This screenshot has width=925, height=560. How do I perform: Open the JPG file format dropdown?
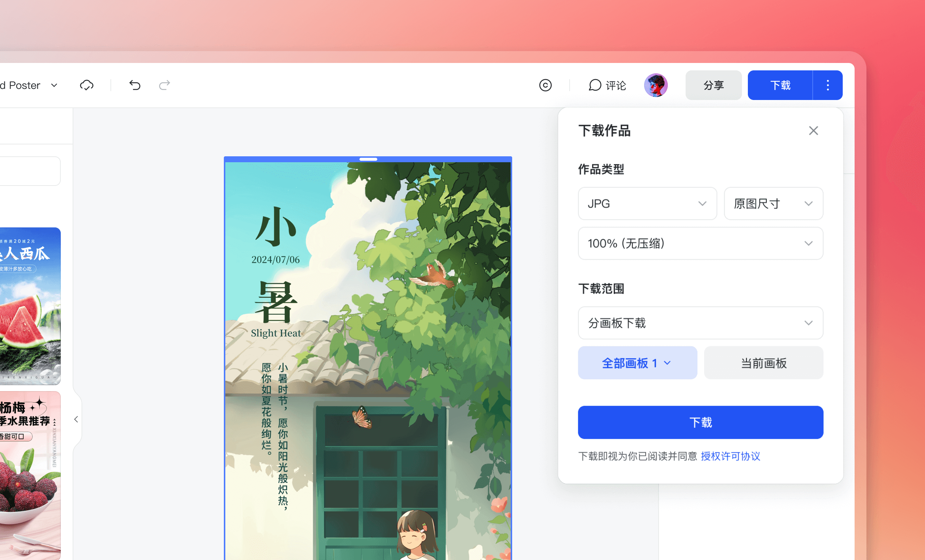tap(647, 204)
